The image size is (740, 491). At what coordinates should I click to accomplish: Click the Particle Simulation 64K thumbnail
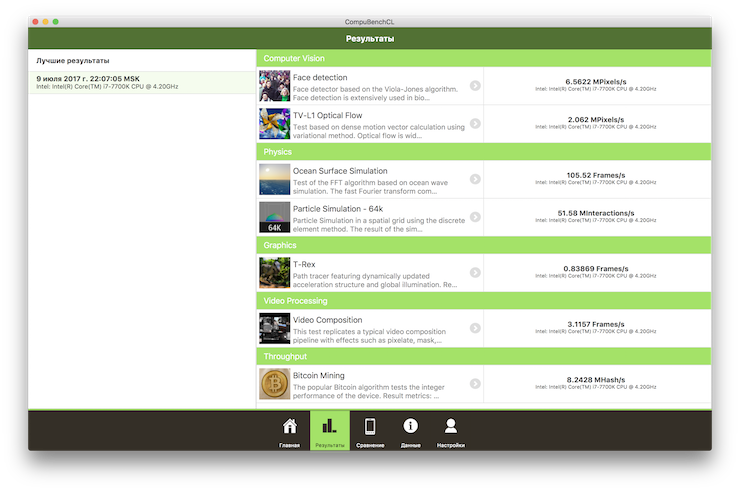tap(275, 217)
